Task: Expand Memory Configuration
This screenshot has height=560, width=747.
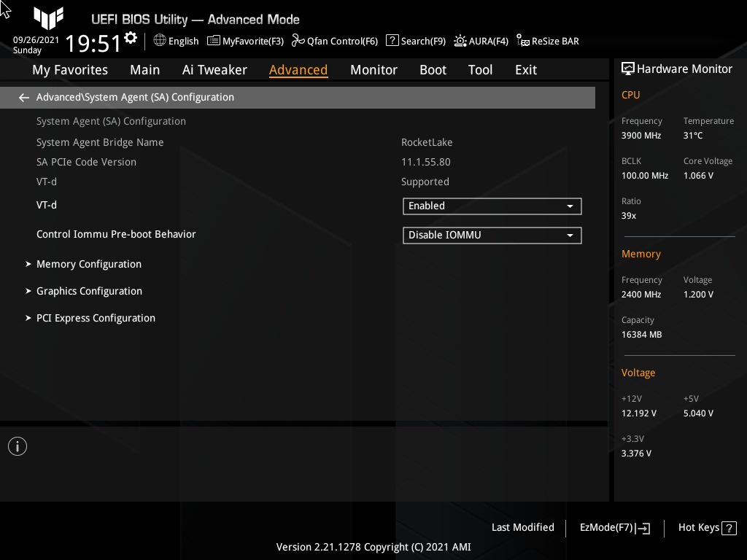Action: 88,264
